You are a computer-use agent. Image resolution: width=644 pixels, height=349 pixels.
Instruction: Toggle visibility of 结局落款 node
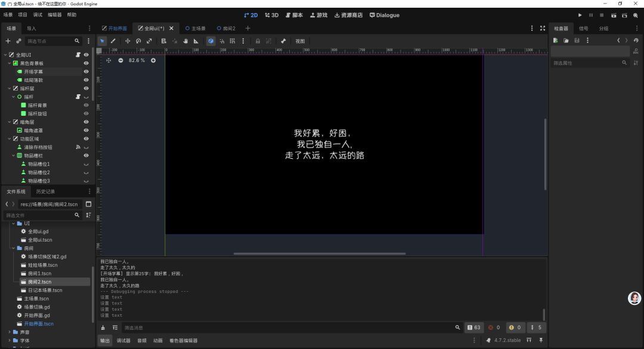pyautogui.click(x=86, y=80)
